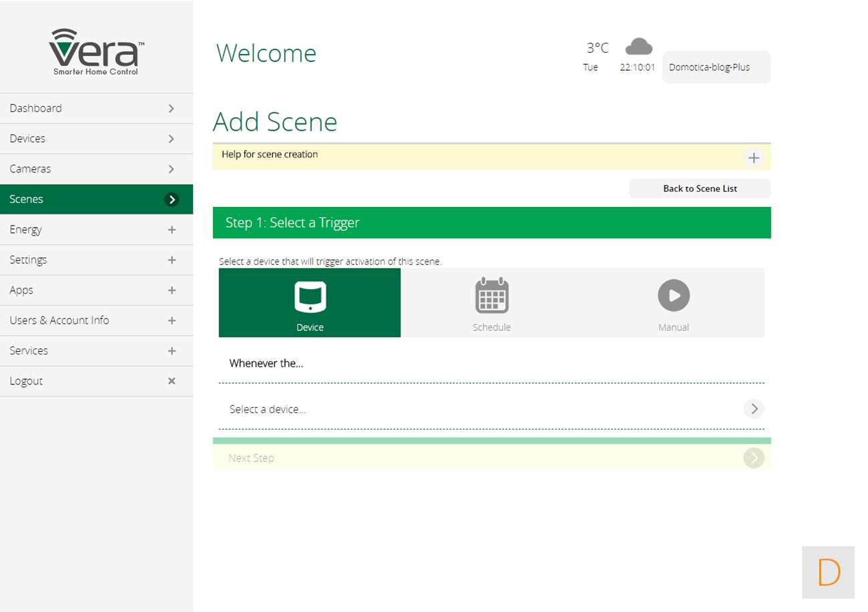Click the cloud weather icon

point(638,47)
